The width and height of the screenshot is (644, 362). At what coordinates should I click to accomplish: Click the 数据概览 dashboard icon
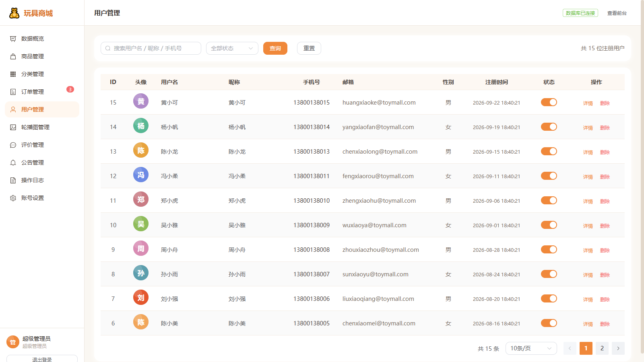[x=13, y=39]
